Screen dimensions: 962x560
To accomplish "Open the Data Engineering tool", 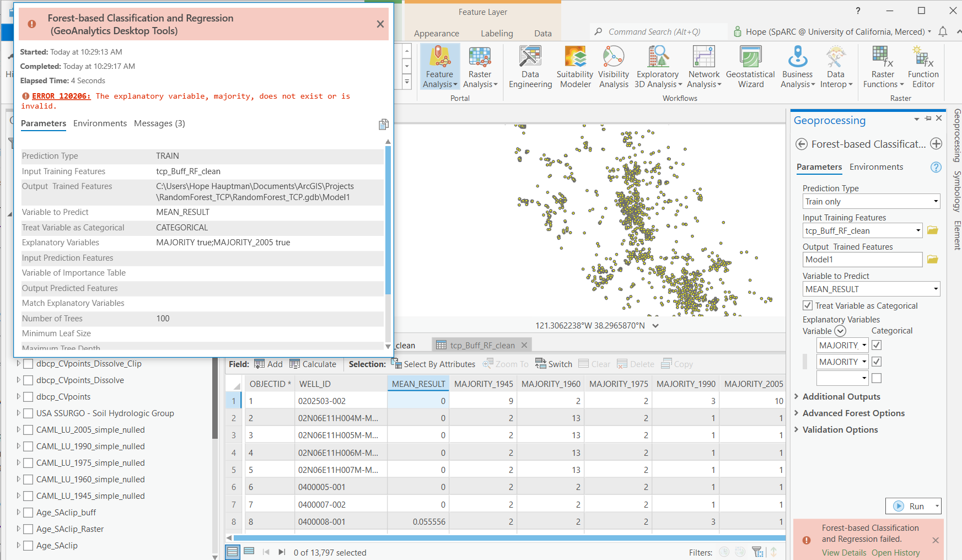I will pos(530,67).
